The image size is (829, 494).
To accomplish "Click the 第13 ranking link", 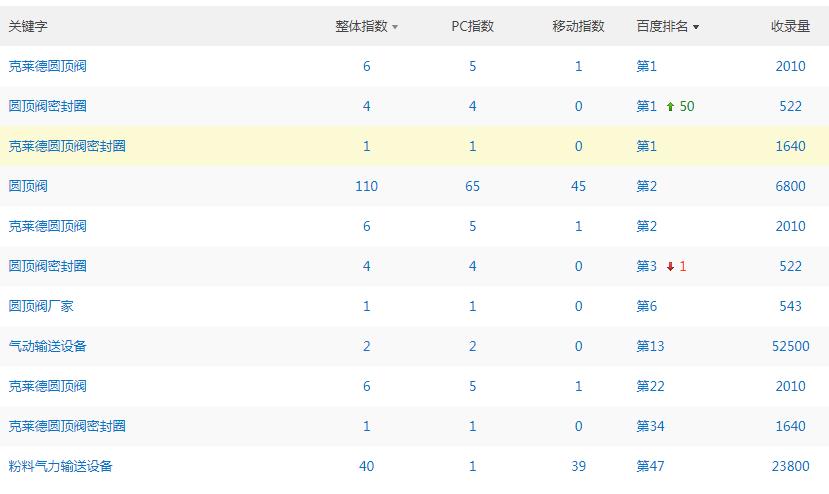I will tap(650, 346).
